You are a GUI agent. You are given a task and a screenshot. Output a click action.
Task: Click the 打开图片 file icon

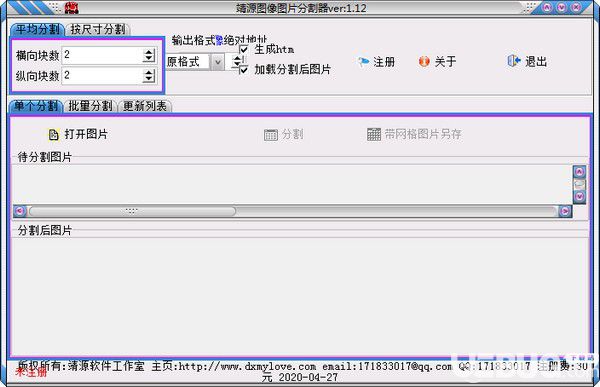coord(54,135)
